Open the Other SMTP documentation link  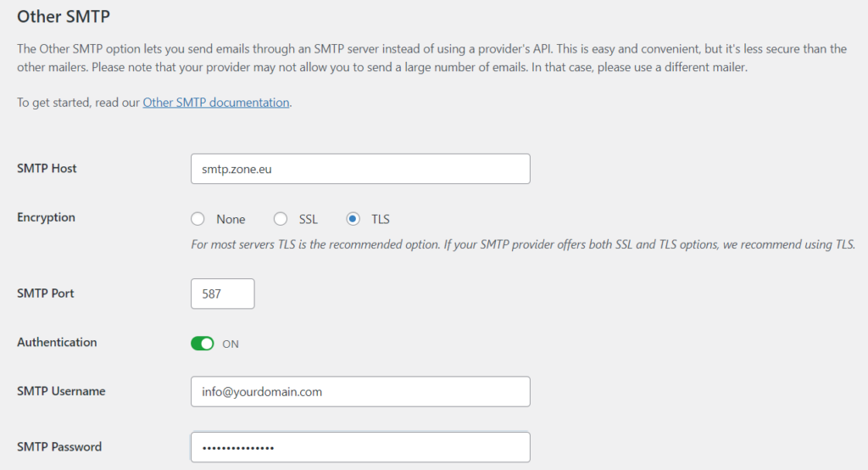216,103
